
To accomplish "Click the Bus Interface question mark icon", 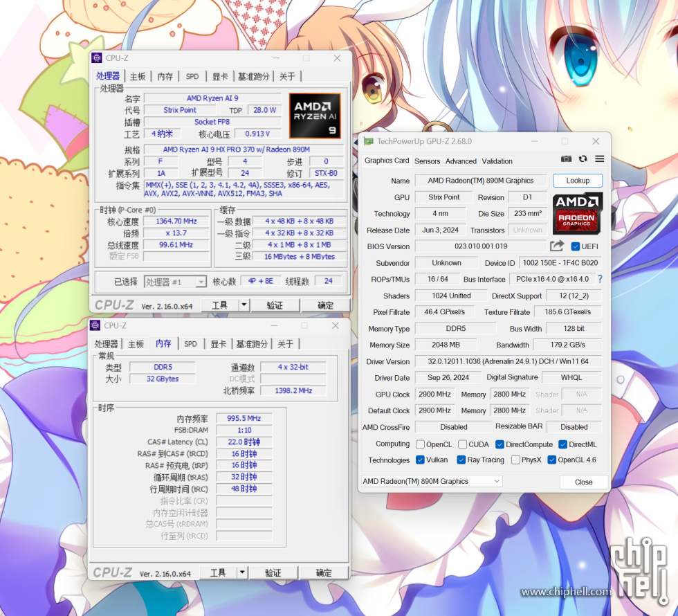I will 600,279.
